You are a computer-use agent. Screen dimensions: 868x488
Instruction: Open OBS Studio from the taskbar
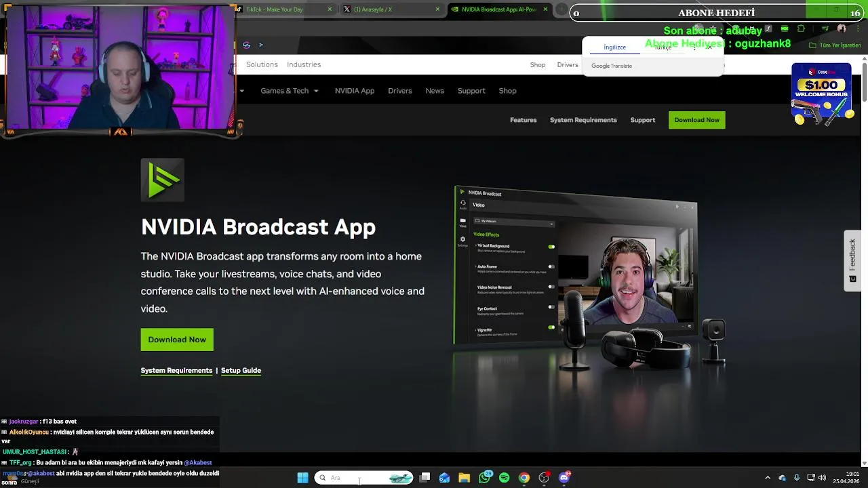tap(544, 478)
